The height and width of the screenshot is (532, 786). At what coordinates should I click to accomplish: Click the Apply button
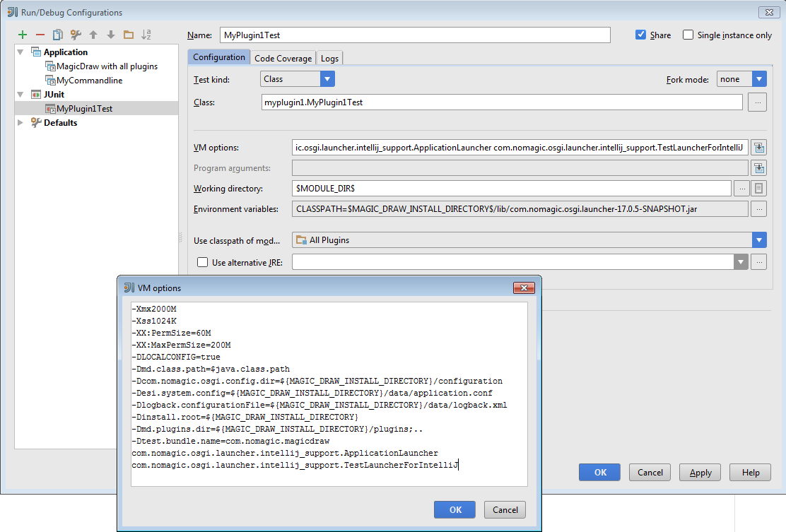pos(700,473)
